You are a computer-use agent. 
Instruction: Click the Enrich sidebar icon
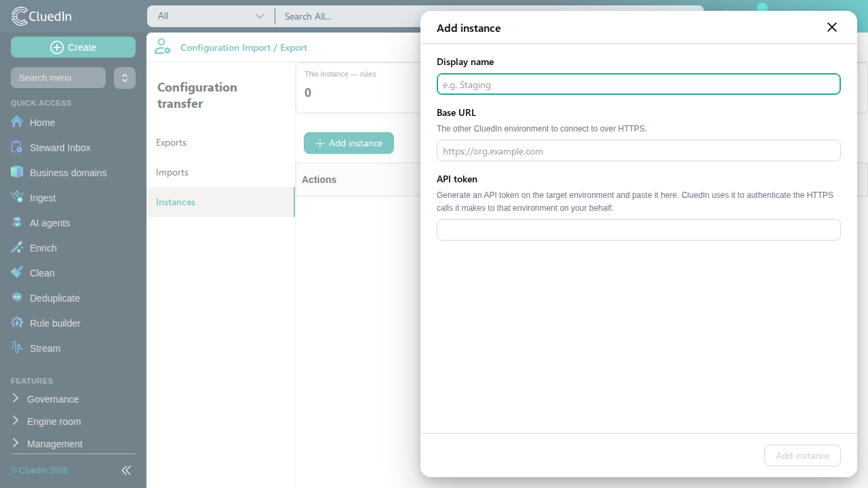click(x=17, y=247)
